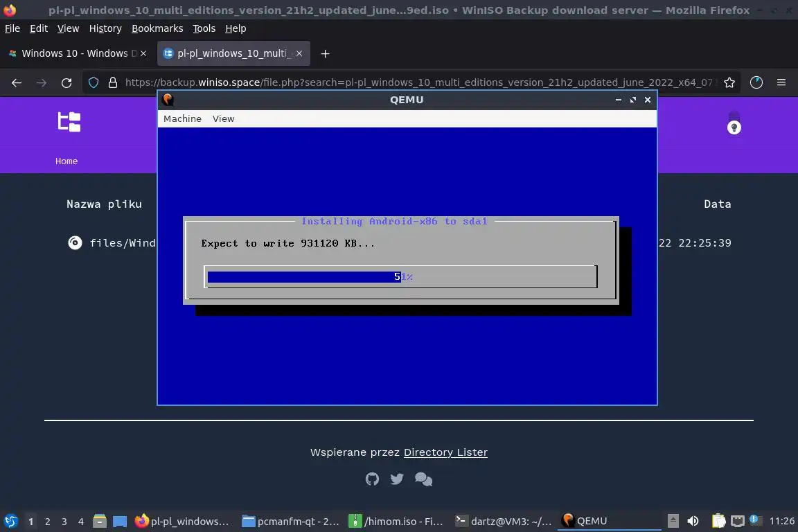This screenshot has height=532, width=798.
Task: Open the Lubuntu start menu
Action: [x=10, y=522]
